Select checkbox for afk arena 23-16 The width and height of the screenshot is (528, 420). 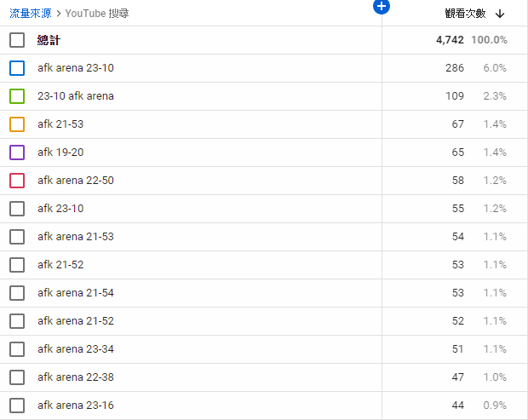17,406
